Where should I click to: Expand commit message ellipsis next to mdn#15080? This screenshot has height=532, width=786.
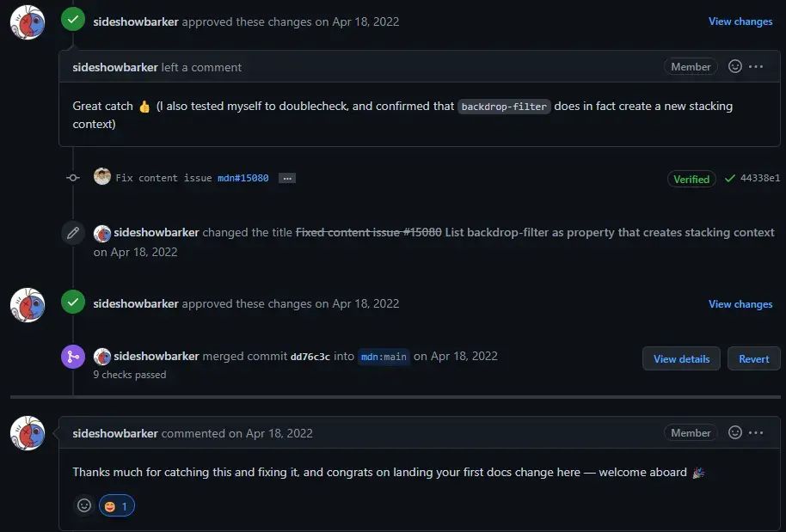[x=286, y=178]
